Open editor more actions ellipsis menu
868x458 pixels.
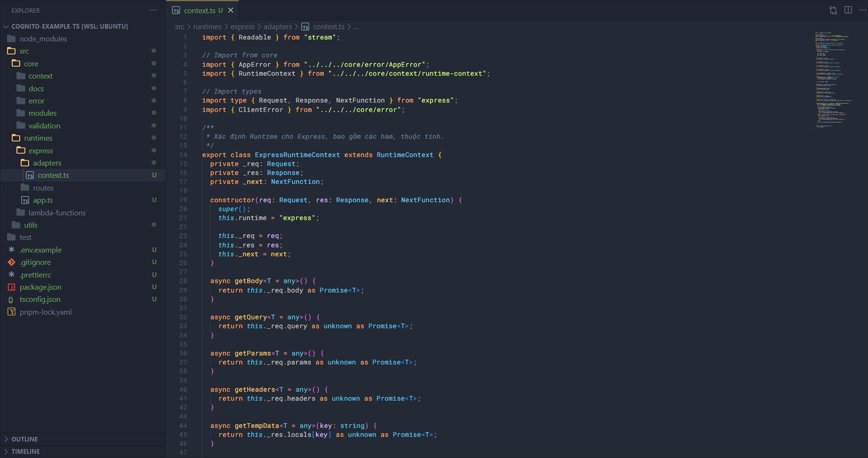862,10
